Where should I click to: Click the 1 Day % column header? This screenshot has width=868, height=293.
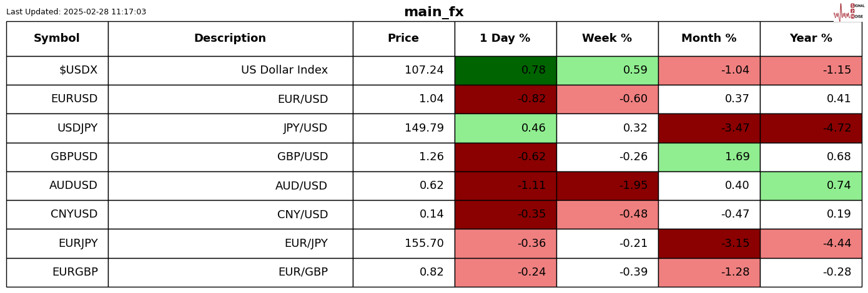point(505,39)
